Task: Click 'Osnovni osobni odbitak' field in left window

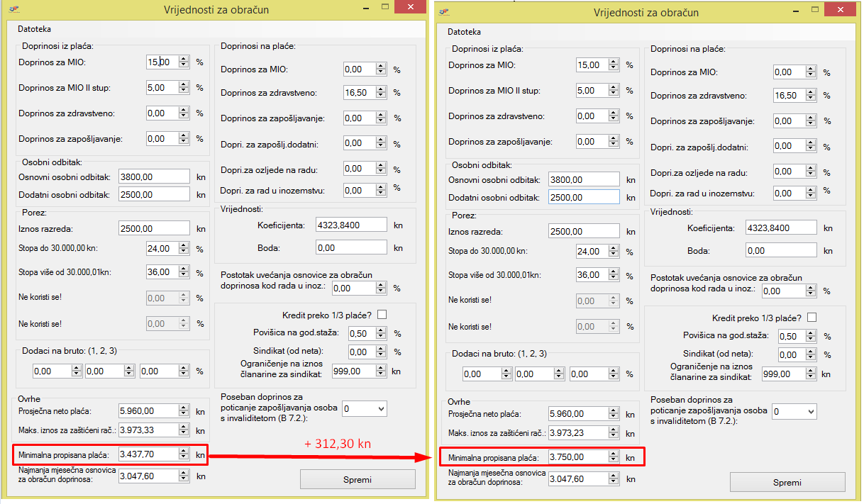Action: click(x=154, y=177)
